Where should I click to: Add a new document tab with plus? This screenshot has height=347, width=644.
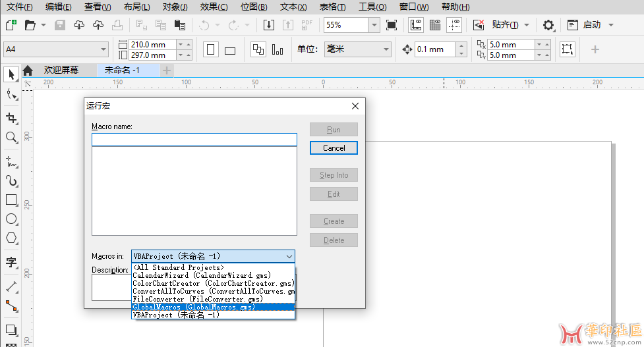pyautogui.click(x=166, y=70)
